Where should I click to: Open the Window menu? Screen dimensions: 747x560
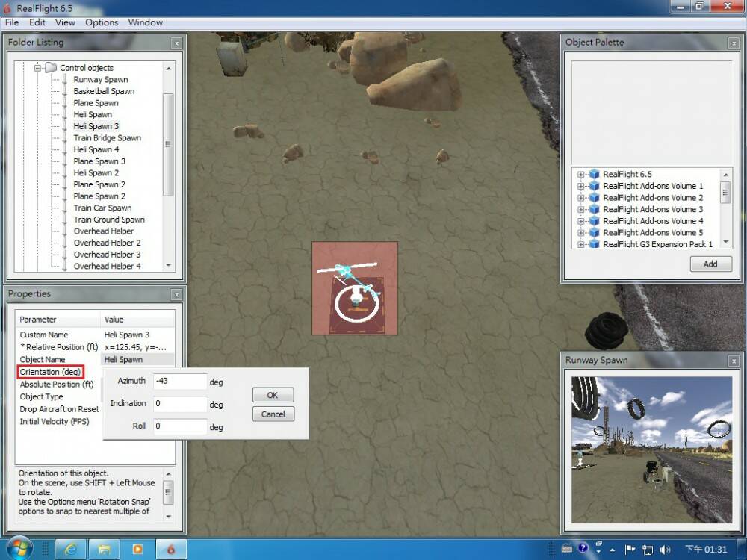pos(146,22)
